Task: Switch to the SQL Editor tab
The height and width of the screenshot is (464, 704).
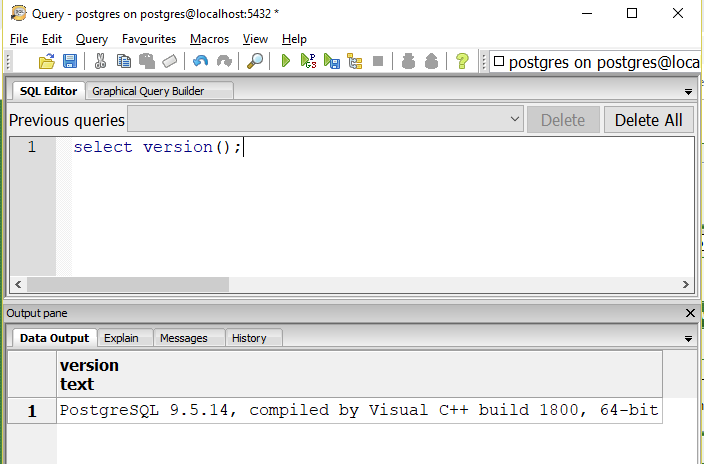Action: pyautogui.click(x=48, y=91)
